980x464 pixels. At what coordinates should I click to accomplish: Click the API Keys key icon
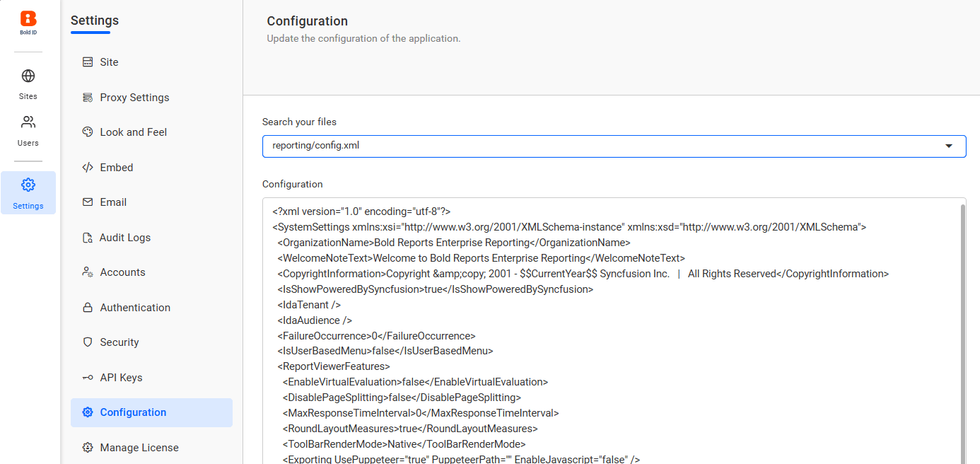tap(88, 378)
